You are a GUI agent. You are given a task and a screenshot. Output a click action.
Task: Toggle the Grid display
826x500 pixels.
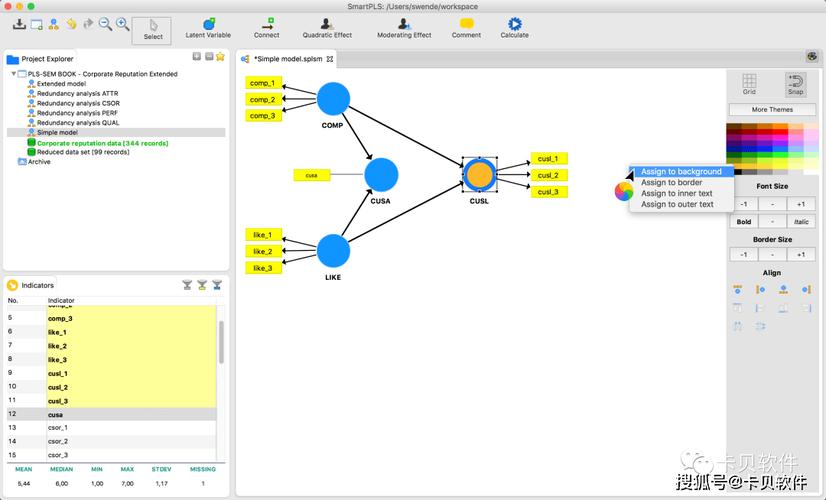pyautogui.click(x=749, y=84)
